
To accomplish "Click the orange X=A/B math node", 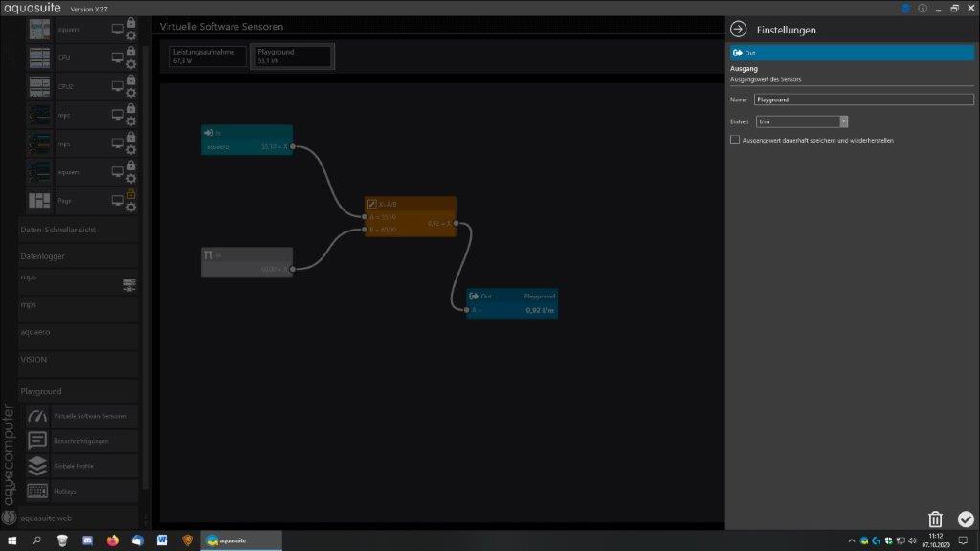I will pos(410,204).
